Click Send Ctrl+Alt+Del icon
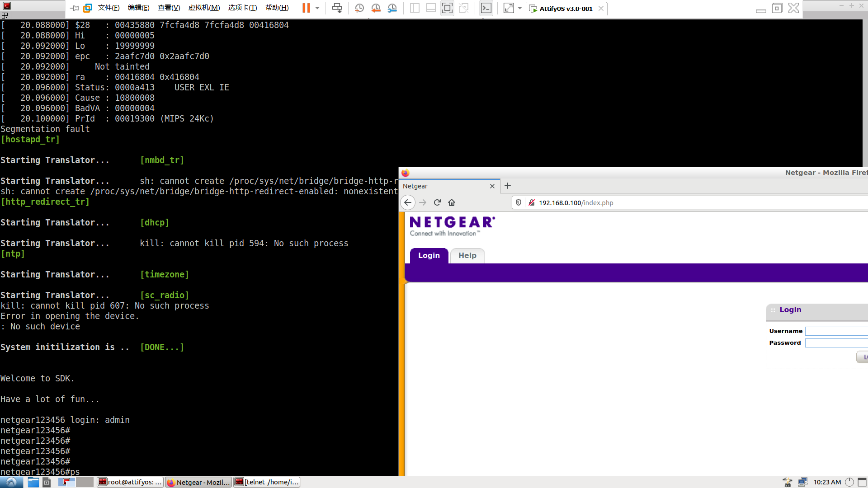 337,8
